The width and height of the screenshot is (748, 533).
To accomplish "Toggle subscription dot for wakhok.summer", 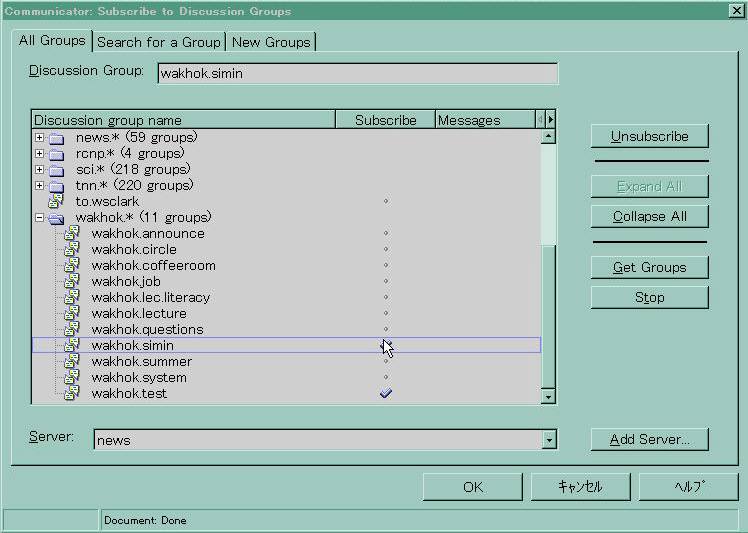I will (x=386, y=362).
